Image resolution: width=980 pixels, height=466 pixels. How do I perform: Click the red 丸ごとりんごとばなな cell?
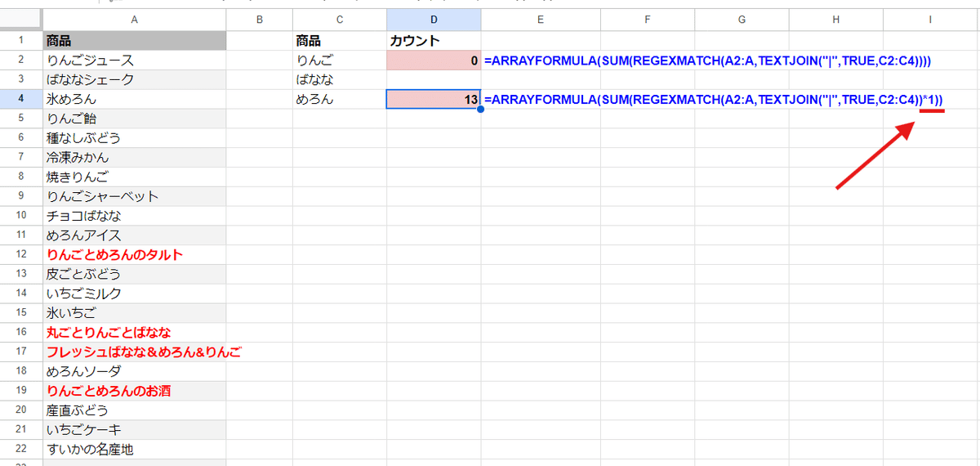[x=135, y=333]
